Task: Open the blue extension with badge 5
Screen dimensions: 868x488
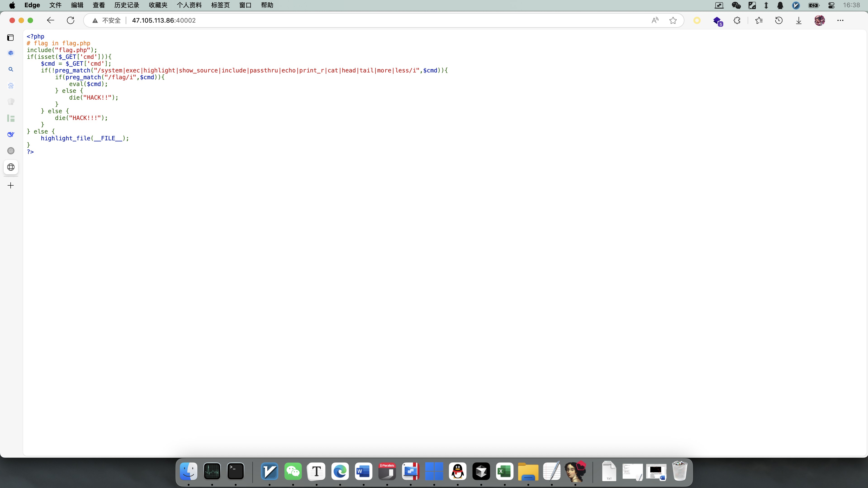Action: (717, 21)
